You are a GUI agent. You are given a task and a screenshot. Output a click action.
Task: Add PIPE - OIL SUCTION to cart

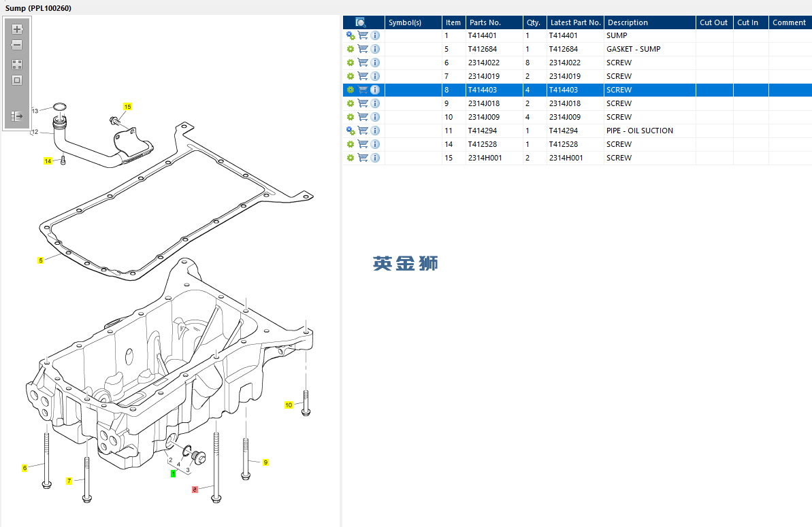click(363, 131)
